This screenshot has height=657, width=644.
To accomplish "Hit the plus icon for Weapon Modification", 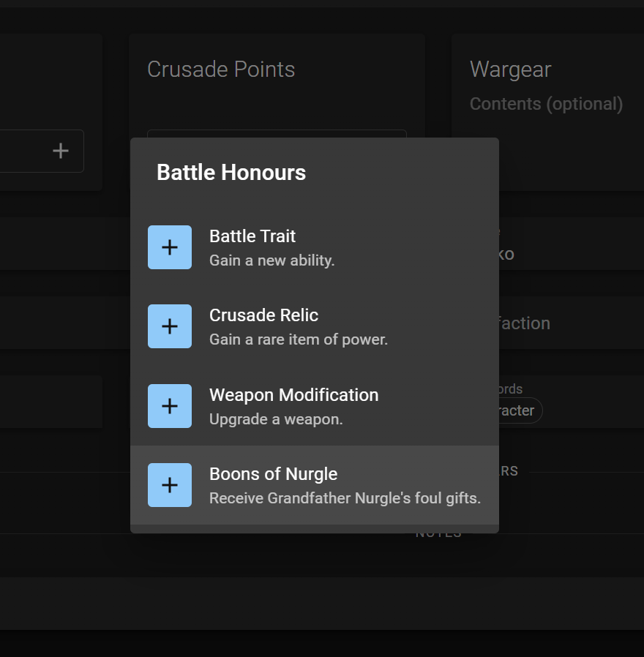I will coord(170,406).
